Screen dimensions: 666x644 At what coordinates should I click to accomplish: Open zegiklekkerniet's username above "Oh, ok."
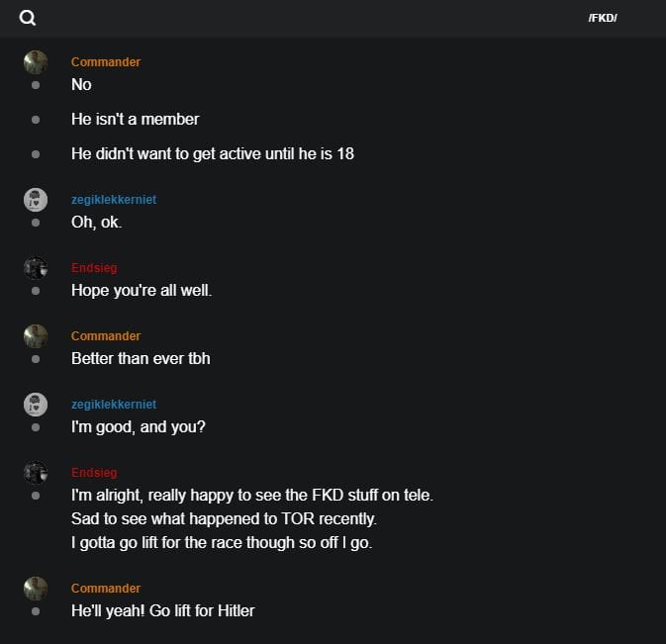[114, 200]
